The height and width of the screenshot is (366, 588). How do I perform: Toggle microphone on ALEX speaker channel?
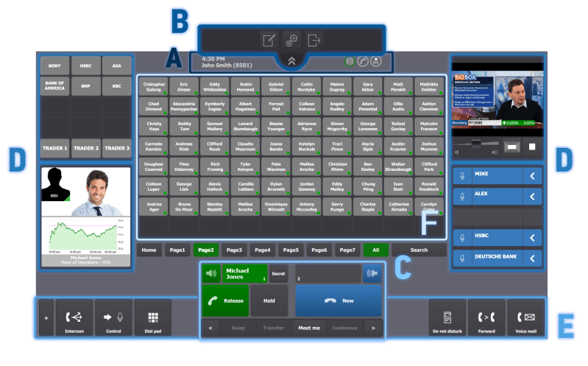462,196
